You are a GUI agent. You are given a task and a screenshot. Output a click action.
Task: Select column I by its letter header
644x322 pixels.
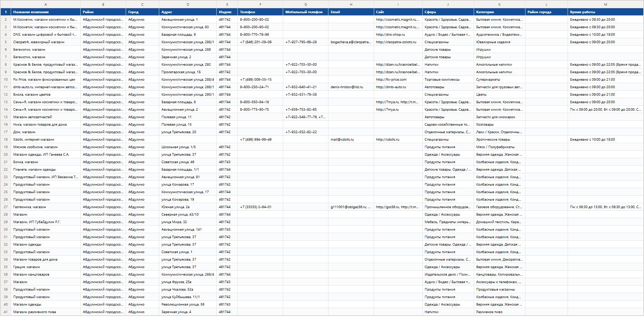pos(398,4)
